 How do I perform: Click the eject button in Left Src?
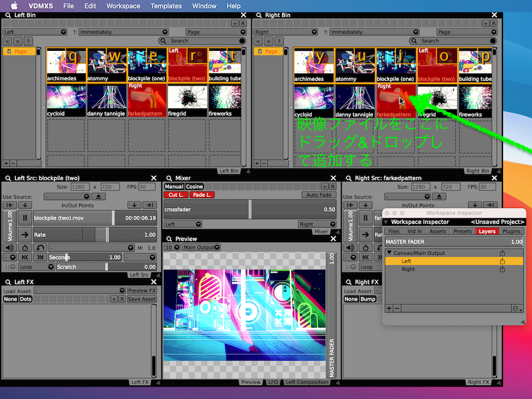point(98,196)
